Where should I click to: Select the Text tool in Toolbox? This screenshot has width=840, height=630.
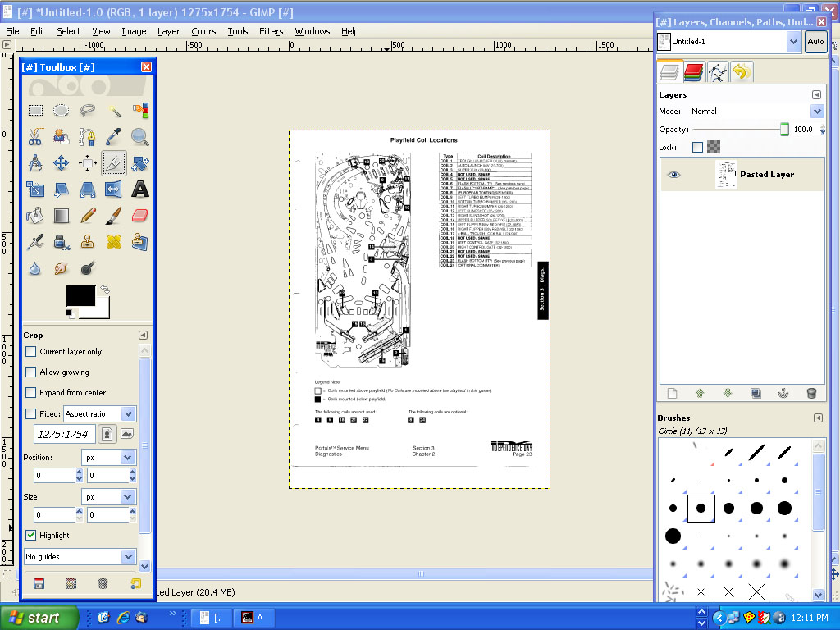point(140,190)
